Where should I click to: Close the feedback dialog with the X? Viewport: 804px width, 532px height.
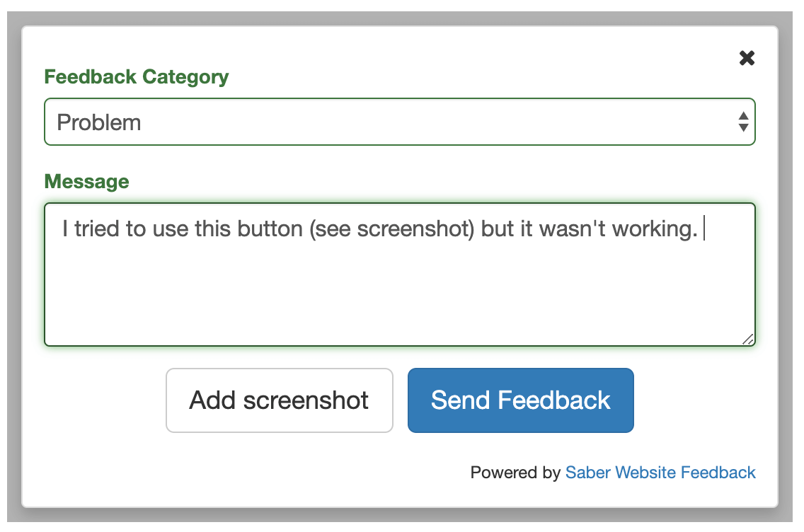pyautogui.click(x=747, y=58)
